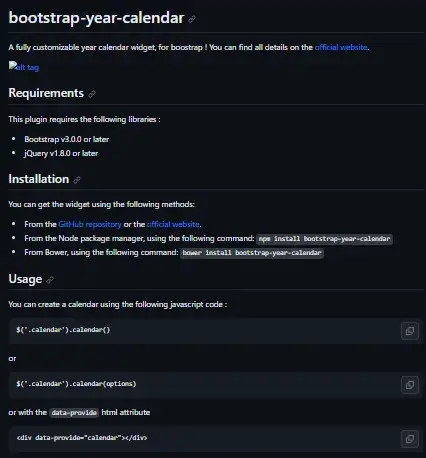Click 'You can create a calendar' sentence
The height and width of the screenshot is (458, 426).
(x=118, y=304)
